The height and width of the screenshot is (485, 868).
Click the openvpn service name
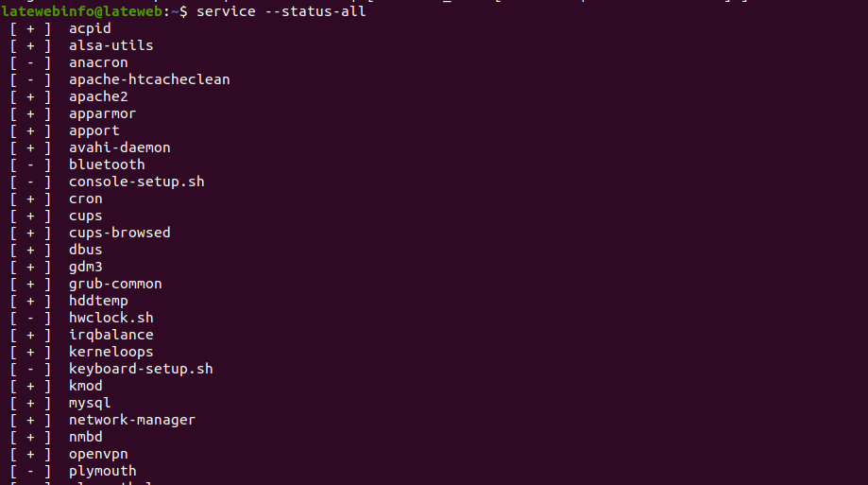98,454
